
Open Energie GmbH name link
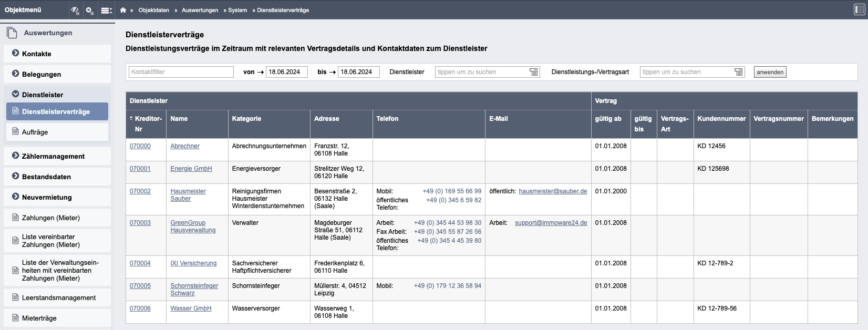pyautogui.click(x=191, y=169)
